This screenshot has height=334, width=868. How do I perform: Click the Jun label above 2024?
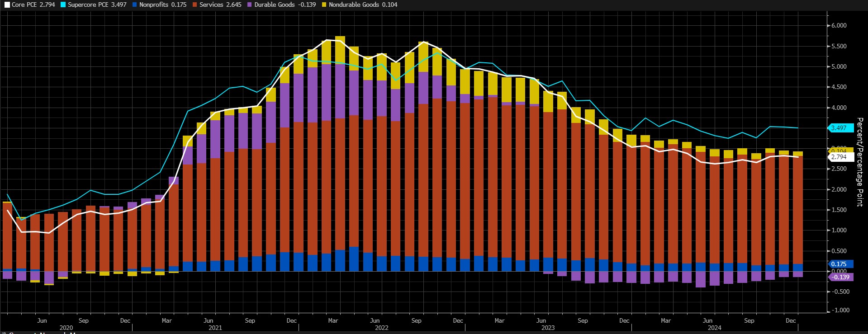pyautogui.click(x=708, y=320)
